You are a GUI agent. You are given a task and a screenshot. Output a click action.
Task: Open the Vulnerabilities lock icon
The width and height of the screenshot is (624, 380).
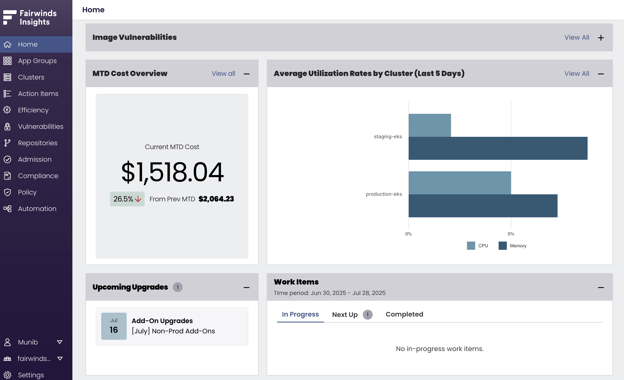(x=7, y=127)
